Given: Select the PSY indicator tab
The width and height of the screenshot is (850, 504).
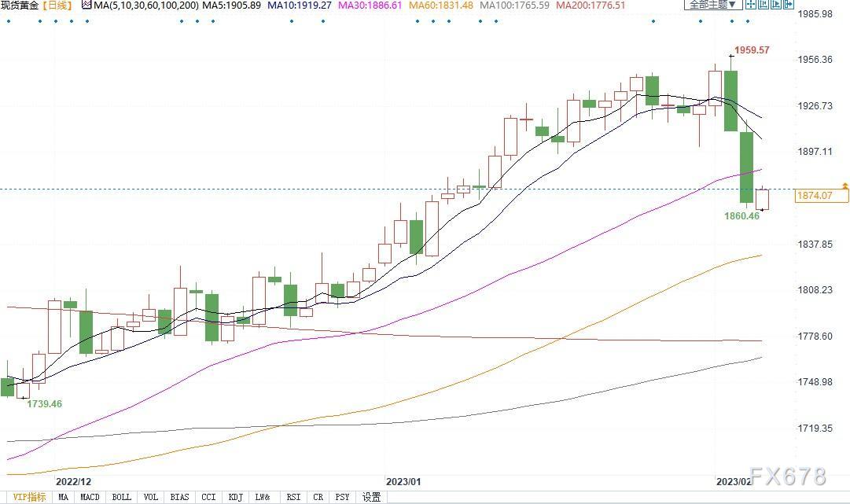Looking at the screenshot, I should click(342, 497).
